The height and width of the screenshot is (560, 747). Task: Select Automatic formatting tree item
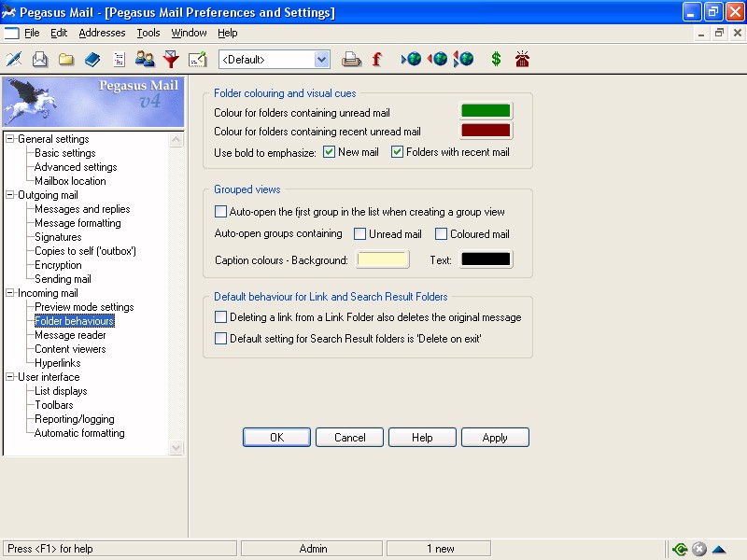pos(79,433)
